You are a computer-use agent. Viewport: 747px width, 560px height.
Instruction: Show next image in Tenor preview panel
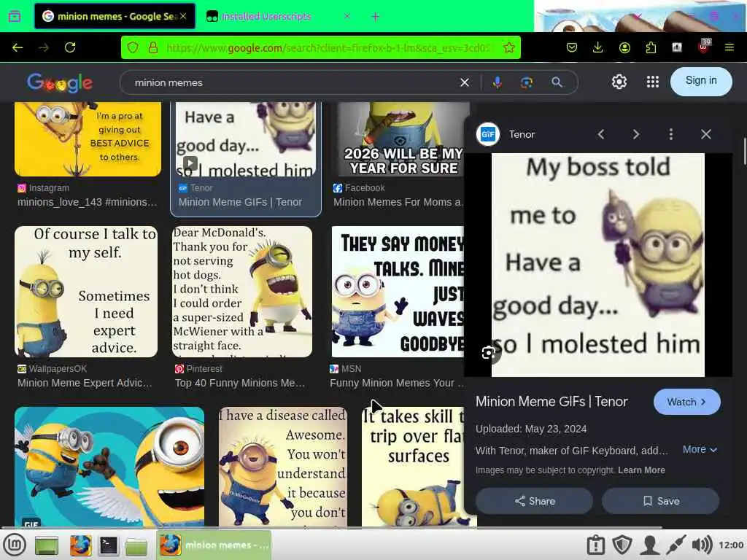click(x=635, y=134)
